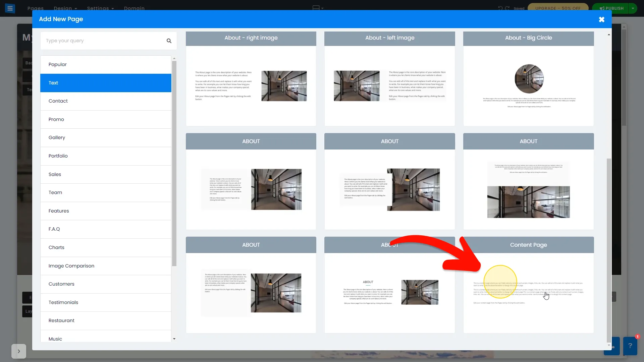
Task: Open the Pages tab in top bar
Action: click(x=36, y=8)
